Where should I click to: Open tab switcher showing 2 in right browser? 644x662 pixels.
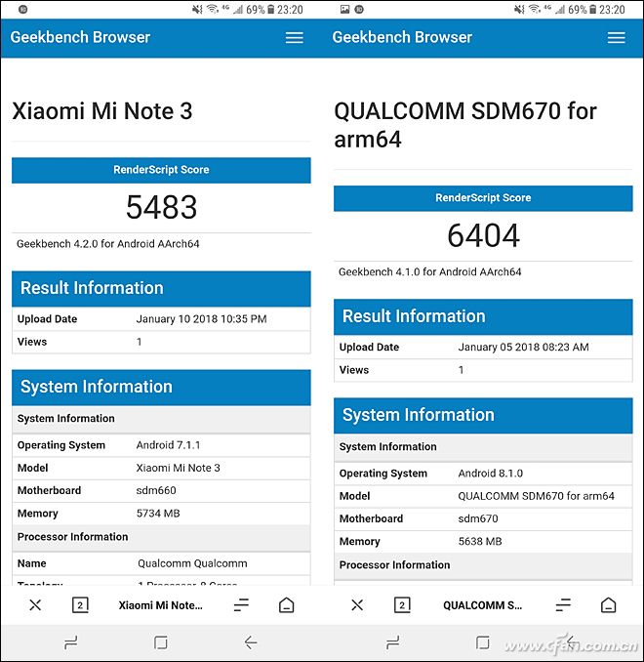[402, 605]
